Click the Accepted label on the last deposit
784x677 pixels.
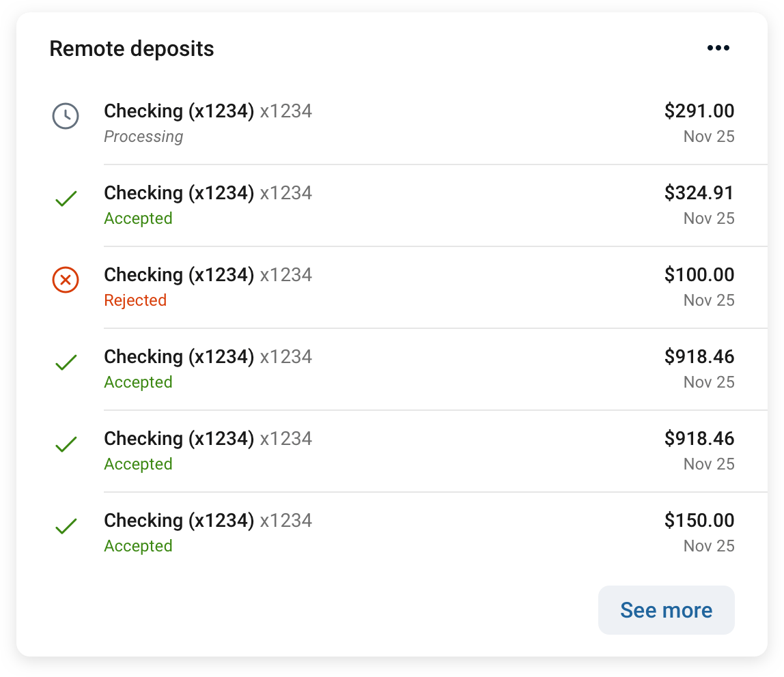[x=138, y=546]
